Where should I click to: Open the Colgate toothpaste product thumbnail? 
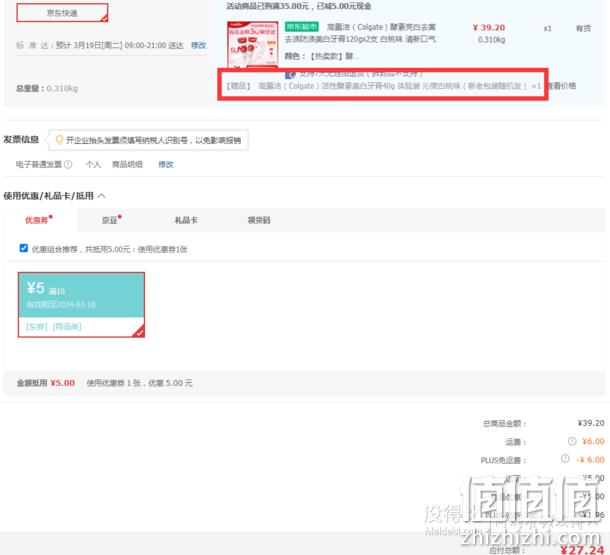[252, 44]
